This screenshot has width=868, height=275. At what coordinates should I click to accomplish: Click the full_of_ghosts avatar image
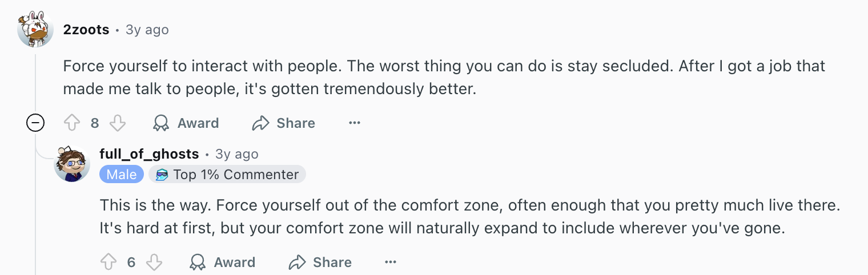point(72,164)
